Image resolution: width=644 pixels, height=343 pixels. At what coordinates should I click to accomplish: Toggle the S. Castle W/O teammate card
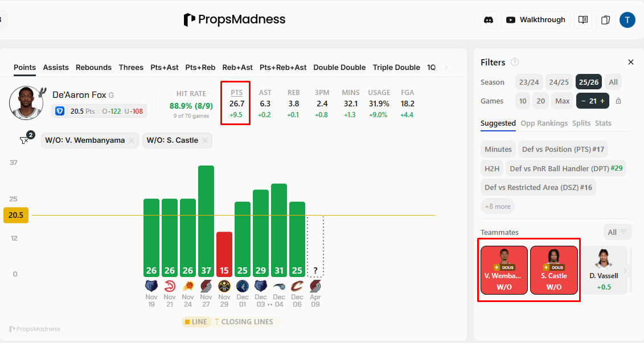(554, 270)
